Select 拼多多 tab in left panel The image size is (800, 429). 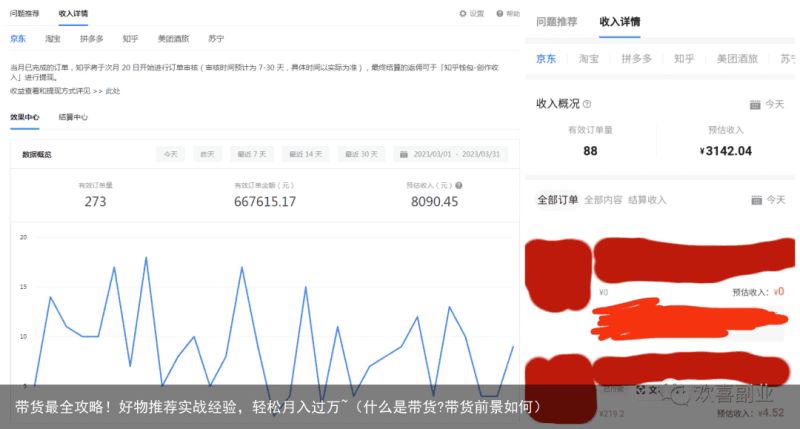click(92, 39)
